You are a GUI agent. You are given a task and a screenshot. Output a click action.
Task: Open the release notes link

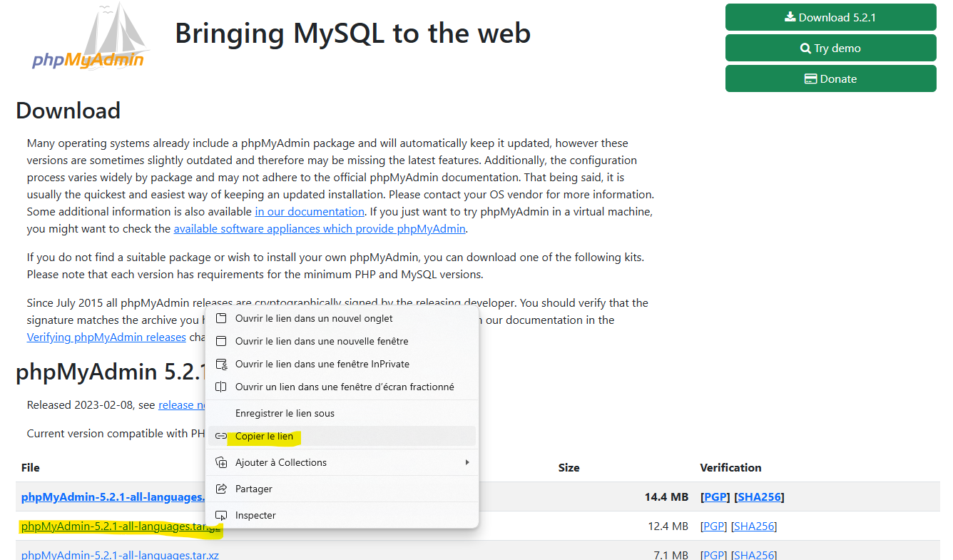point(181,404)
